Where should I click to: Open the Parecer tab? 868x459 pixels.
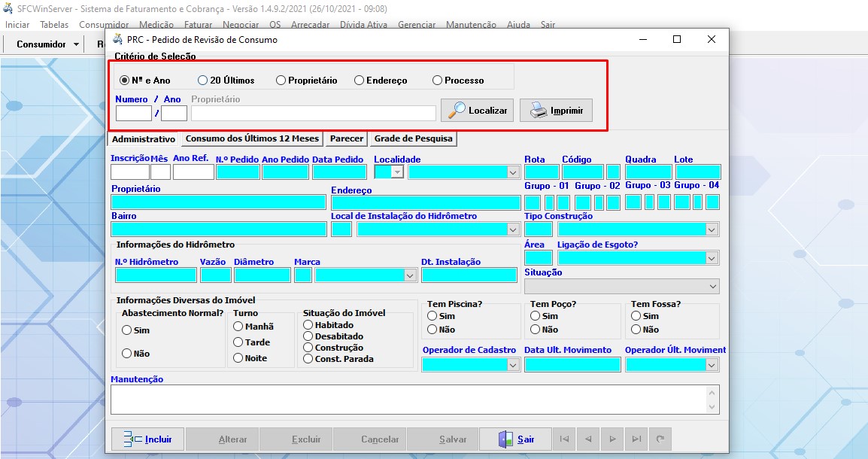point(346,138)
